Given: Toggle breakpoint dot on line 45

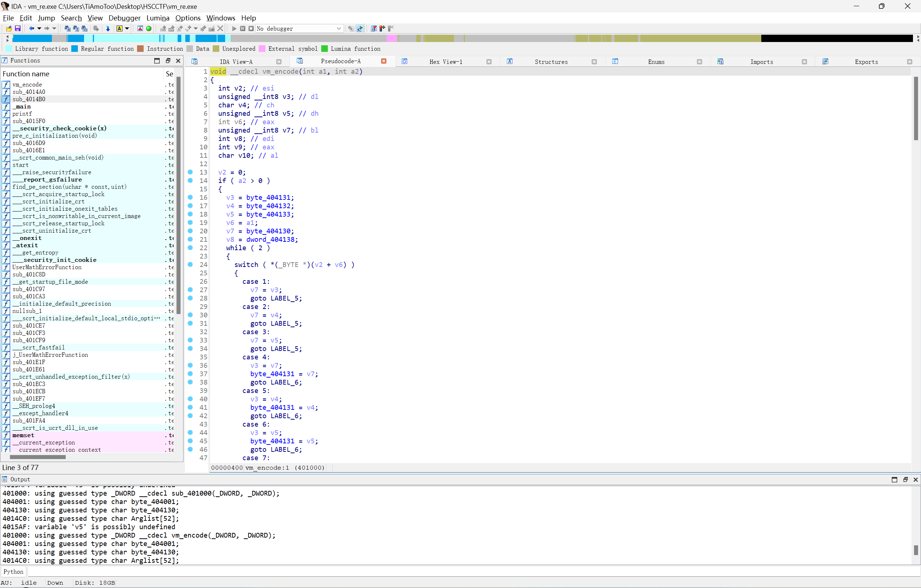Looking at the screenshot, I should click(190, 441).
